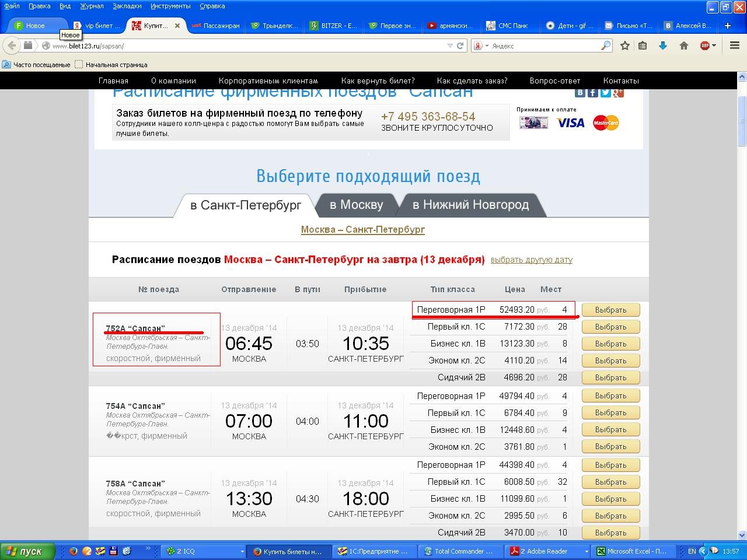747x560 pixels.
Task: Click Выбрать for 752A Бизнес кл. 1В
Action: click(610, 344)
